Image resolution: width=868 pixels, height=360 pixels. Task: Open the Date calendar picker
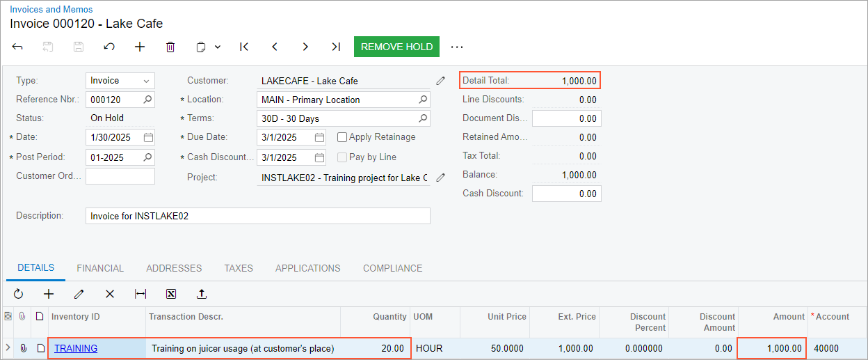148,137
